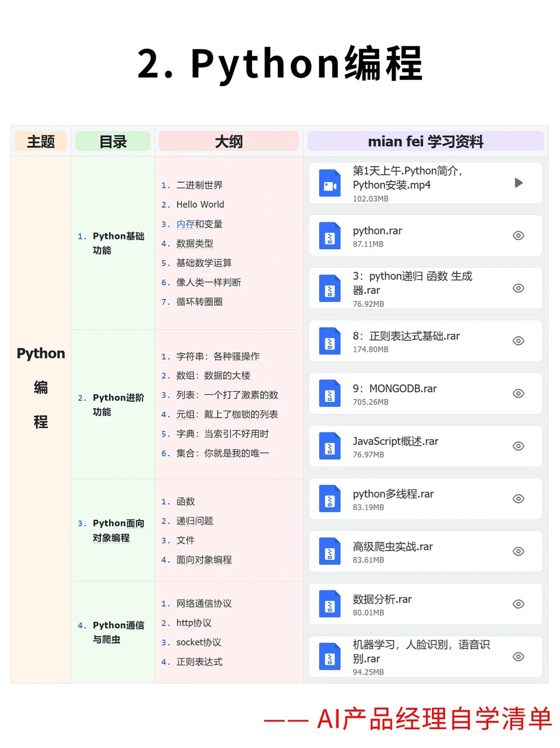
Task: Click outline item socket协议
Action: point(199,642)
